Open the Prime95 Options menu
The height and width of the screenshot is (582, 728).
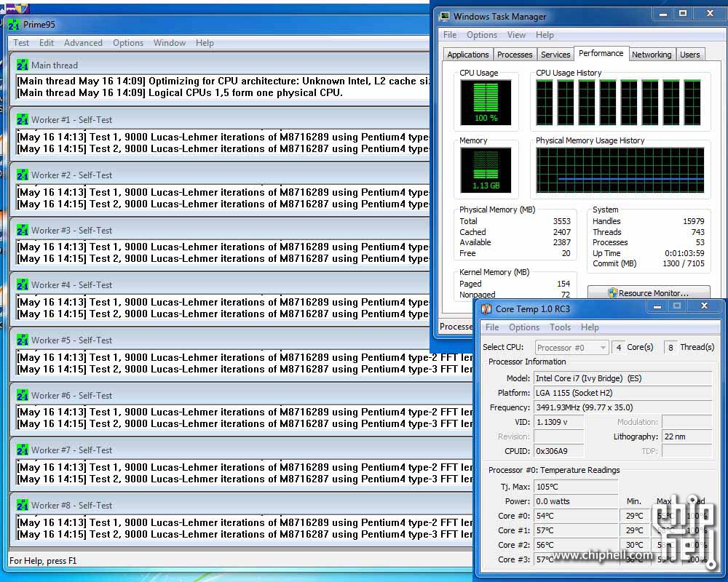pos(128,43)
